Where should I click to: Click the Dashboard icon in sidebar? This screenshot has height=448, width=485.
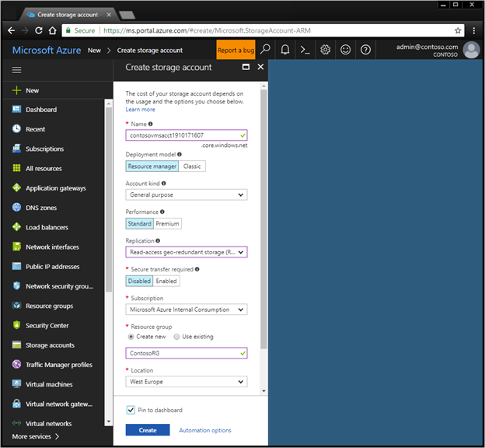coord(16,110)
